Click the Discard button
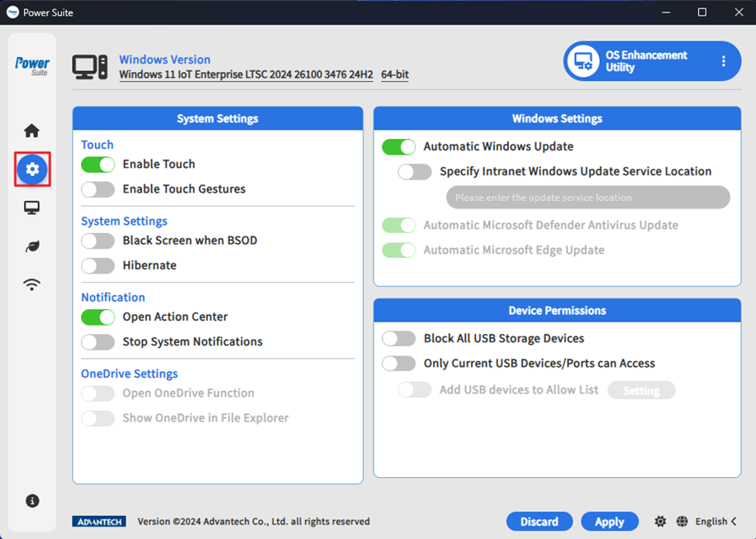Viewport: 756px width, 539px height. click(x=539, y=522)
